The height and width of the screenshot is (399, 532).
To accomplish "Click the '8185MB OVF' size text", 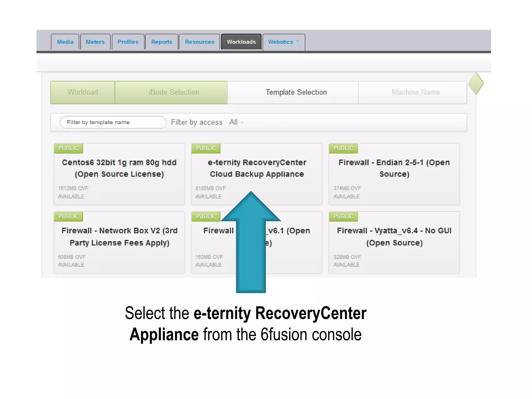I will coord(211,188).
